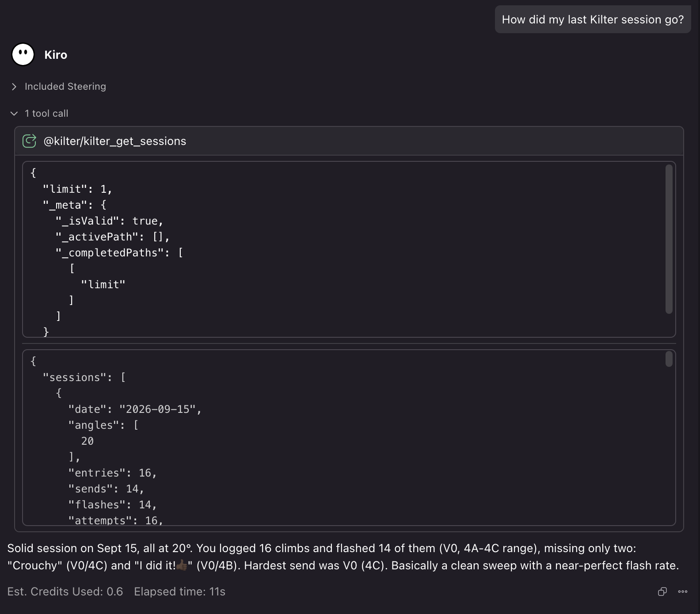This screenshot has width=700, height=614.
Task: Click the "limit": 1 line in request
Action: point(77,189)
